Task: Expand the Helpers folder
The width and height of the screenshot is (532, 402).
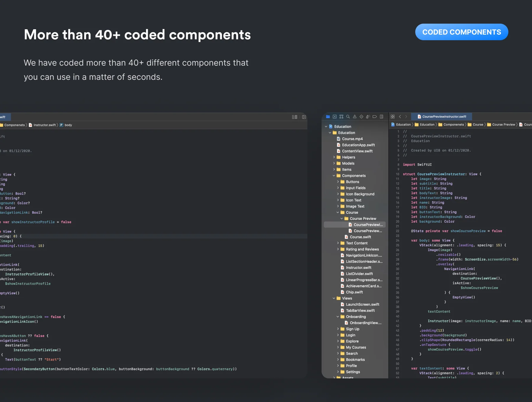Action: pos(334,157)
